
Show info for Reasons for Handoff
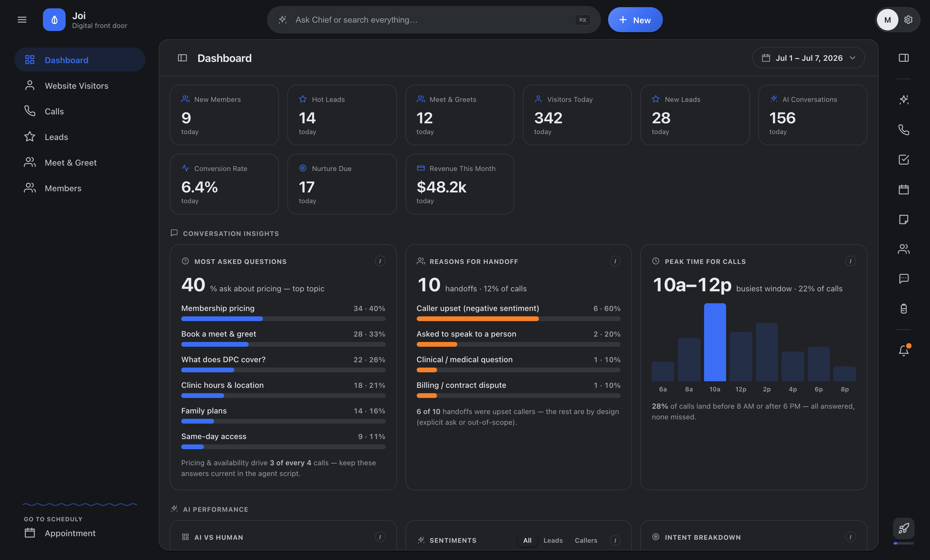(x=615, y=261)
